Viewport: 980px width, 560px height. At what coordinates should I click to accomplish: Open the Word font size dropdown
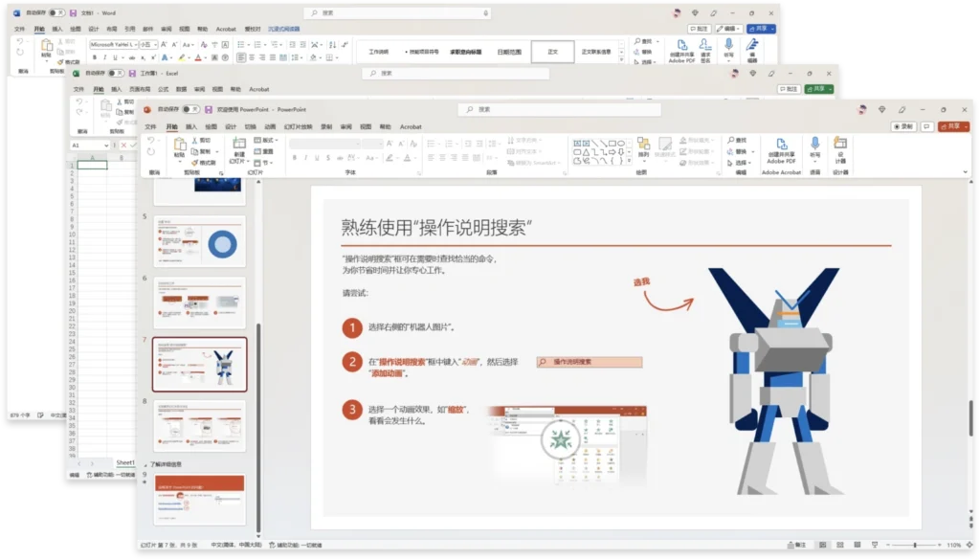(x=155, y=44)
